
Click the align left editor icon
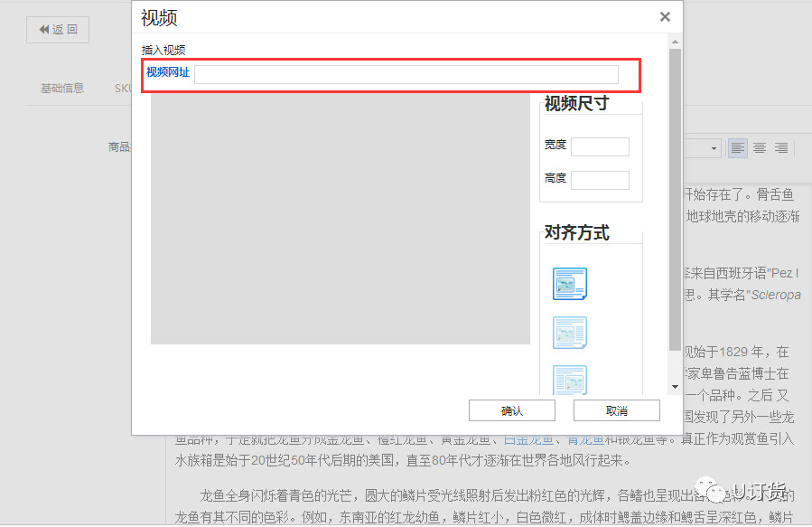coord(737,148)
